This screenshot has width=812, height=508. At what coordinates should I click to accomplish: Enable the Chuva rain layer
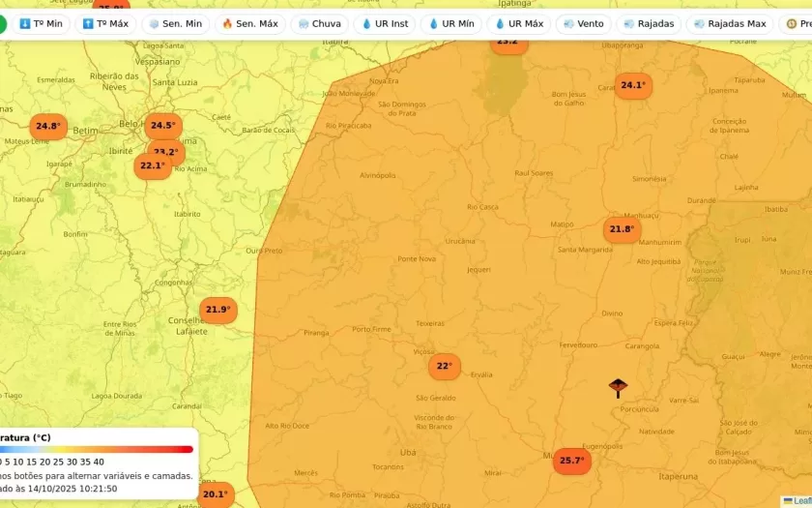coord(319,23)
